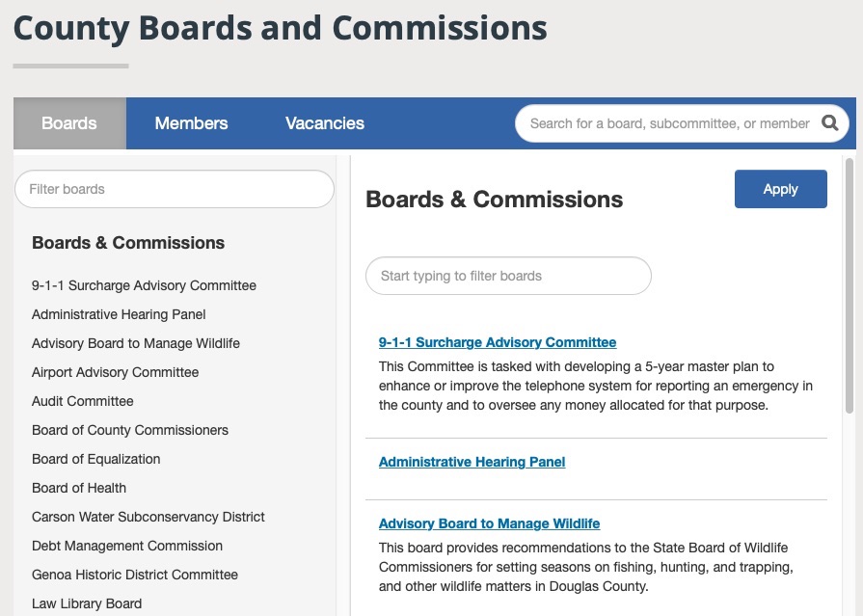Open Board of County Commissioners in sidebar
Screen dimensions: 863x616
coord(130,430)
